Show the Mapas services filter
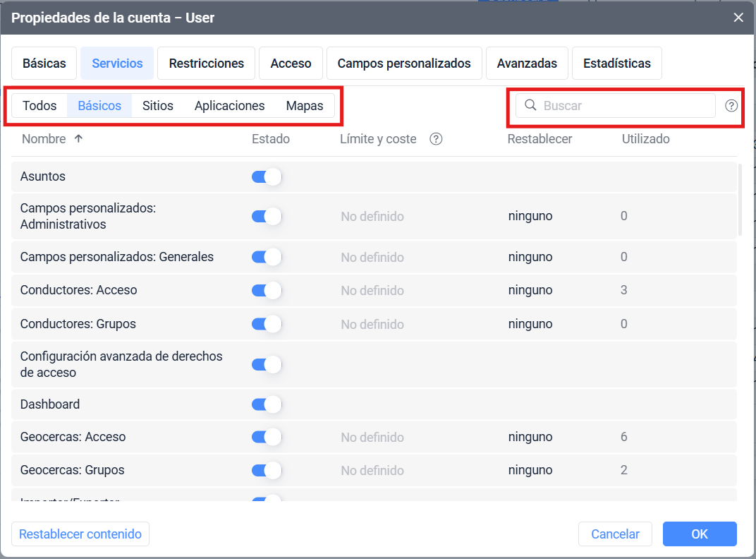 coord(305,106)
